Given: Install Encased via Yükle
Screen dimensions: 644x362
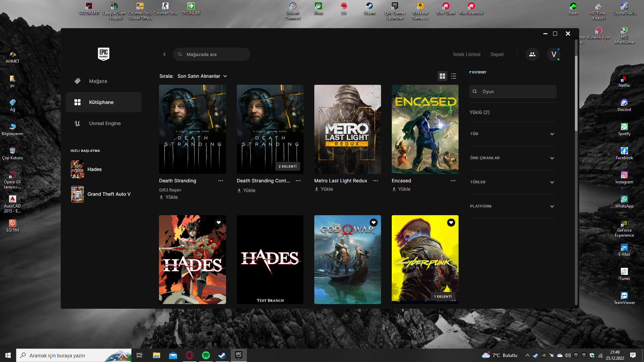Looking at the screenshot, I should [x=401, y=189].
